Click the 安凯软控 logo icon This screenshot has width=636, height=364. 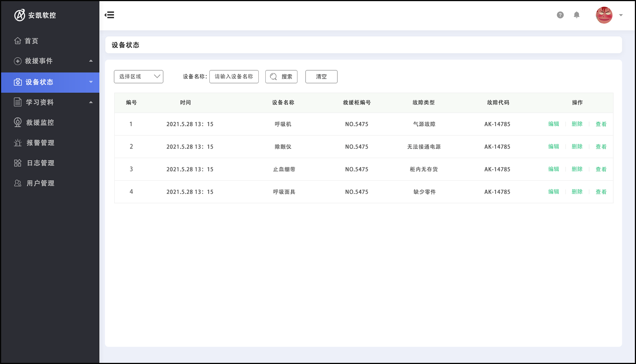coord(19,15)
